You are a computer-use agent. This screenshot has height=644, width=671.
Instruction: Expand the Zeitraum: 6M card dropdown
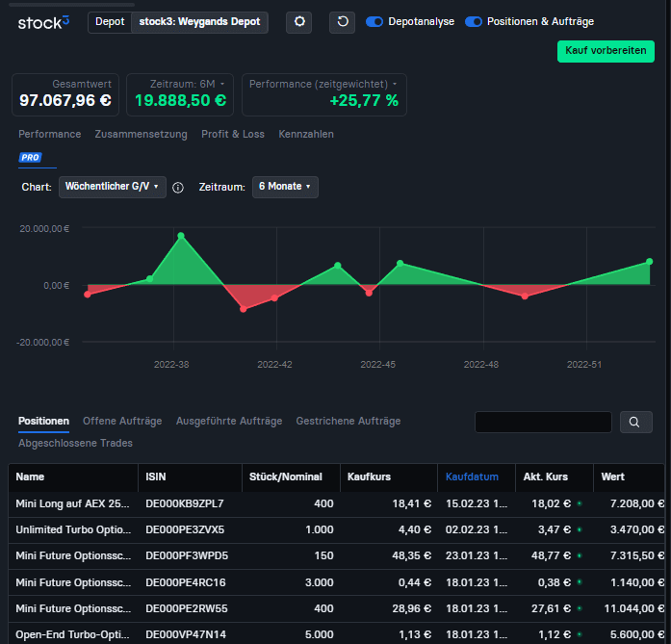222,84
